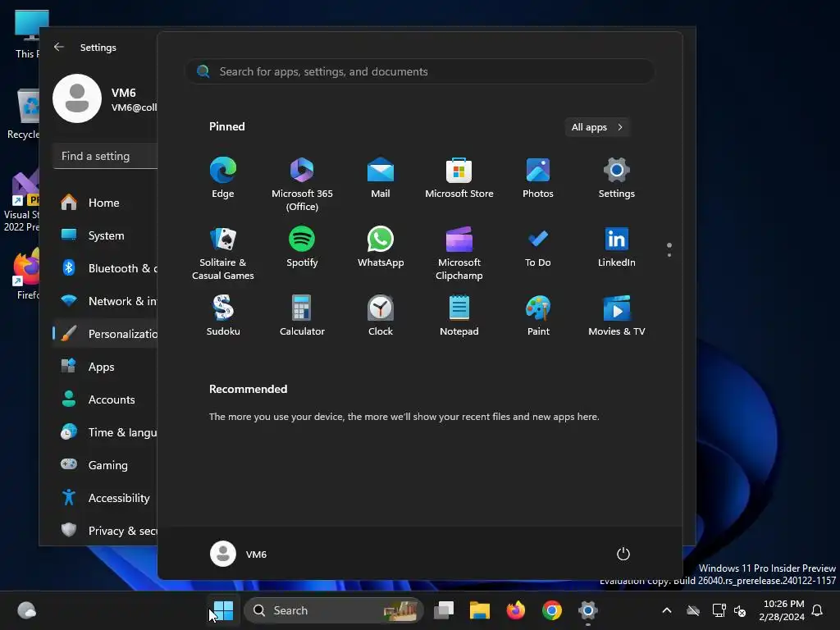Screen dimensions: 840x630
Task: Open the clock and date flyout
Action: [x=782, y=610]
